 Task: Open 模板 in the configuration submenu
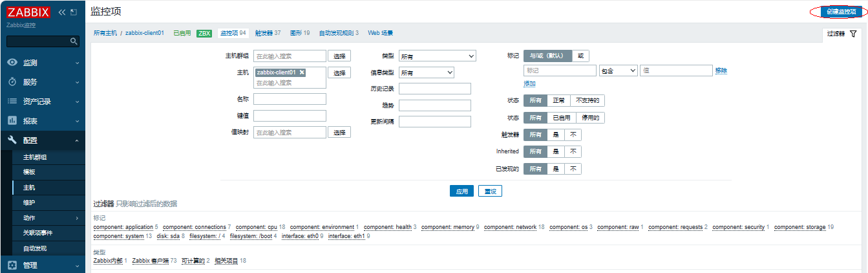coord(29,172)
